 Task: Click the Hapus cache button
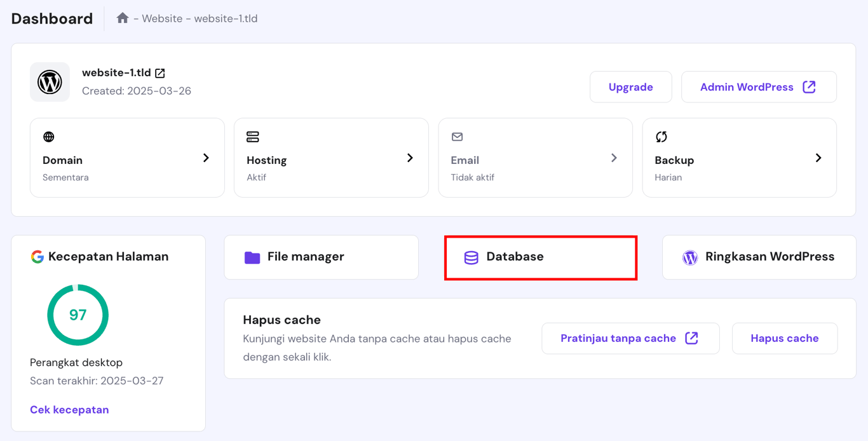pyautogui.click(x=785, y=338)
